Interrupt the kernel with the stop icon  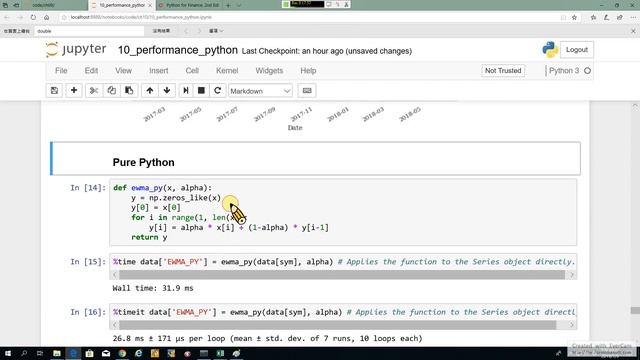coord(201,91)
